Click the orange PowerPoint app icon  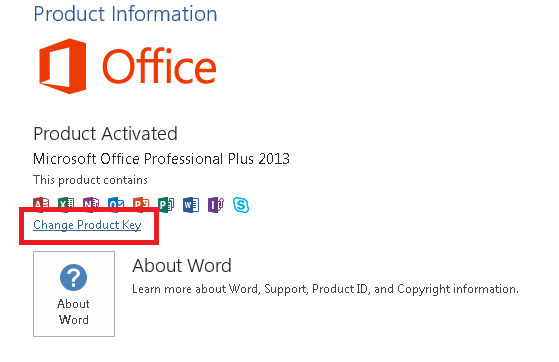click(141, 204)
